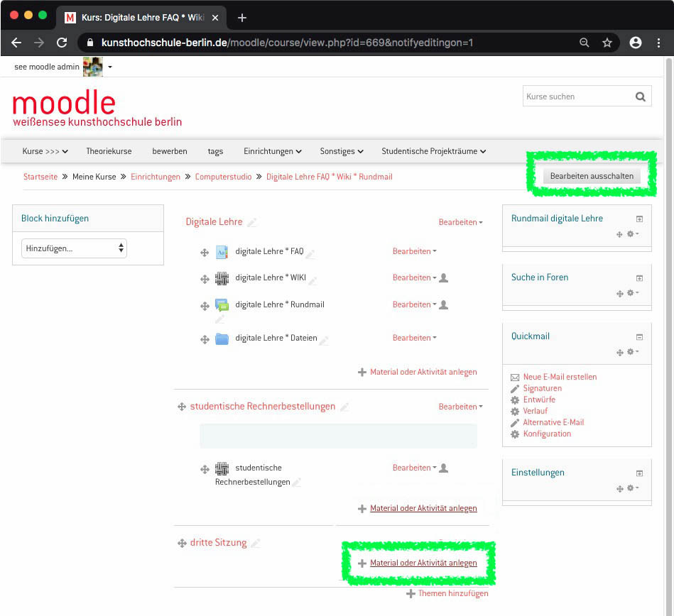Open Computerstudio breadcrumb link
Viewport: 674px width, 616px height.
coord(223,177)
